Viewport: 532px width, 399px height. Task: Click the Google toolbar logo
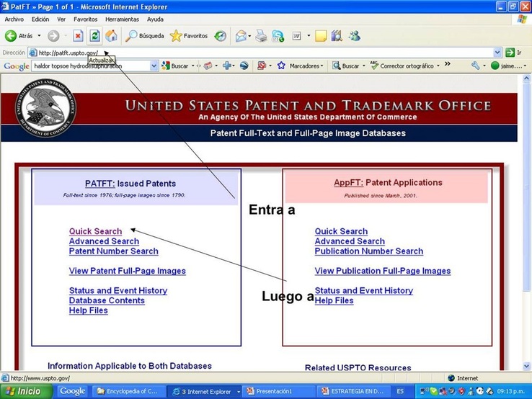pyautogui.click(x=17, y=66)
